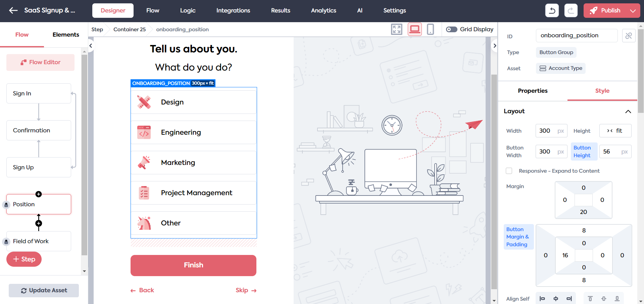The image size is (644, 304).
Task: Undo the last change
Action: (x=552, y=10)
